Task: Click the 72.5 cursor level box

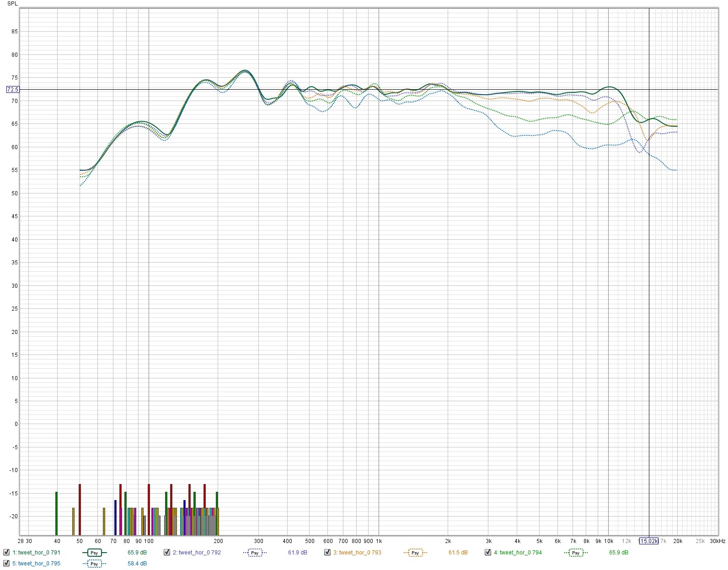Action: 13,90
